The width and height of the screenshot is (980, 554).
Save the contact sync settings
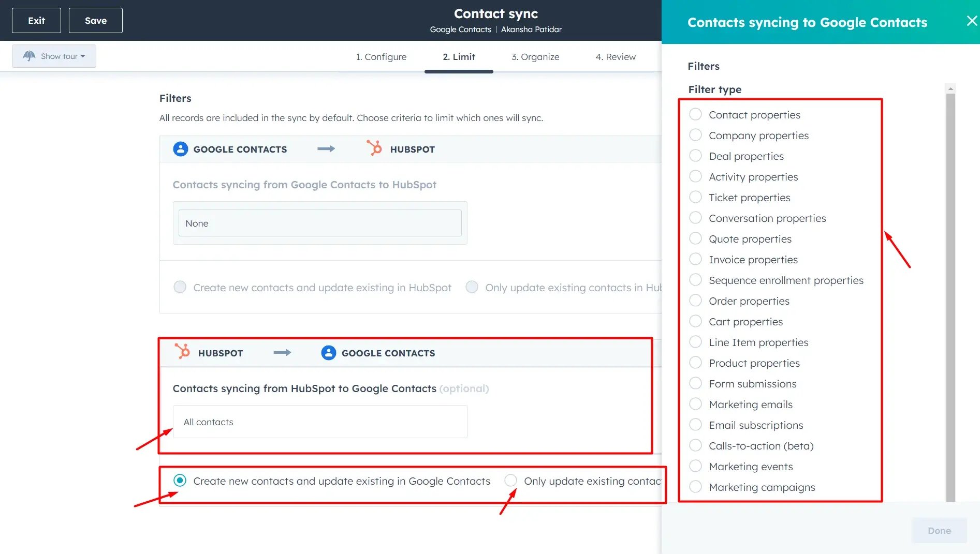coord(96,21)
